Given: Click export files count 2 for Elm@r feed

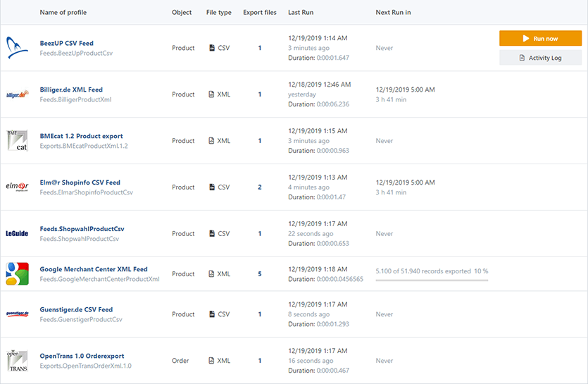Looking at the screenshot, I should [x=260, y=187].
